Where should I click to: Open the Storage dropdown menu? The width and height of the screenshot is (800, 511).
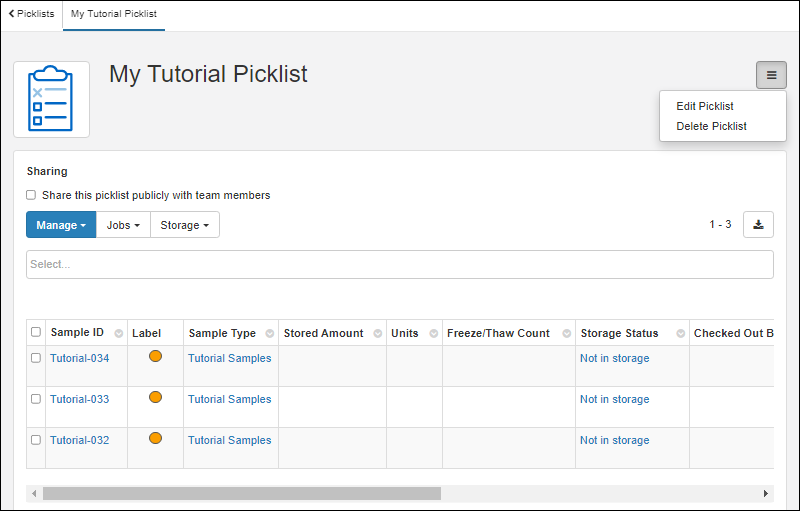pyautogui.click(x=185, y=225)
